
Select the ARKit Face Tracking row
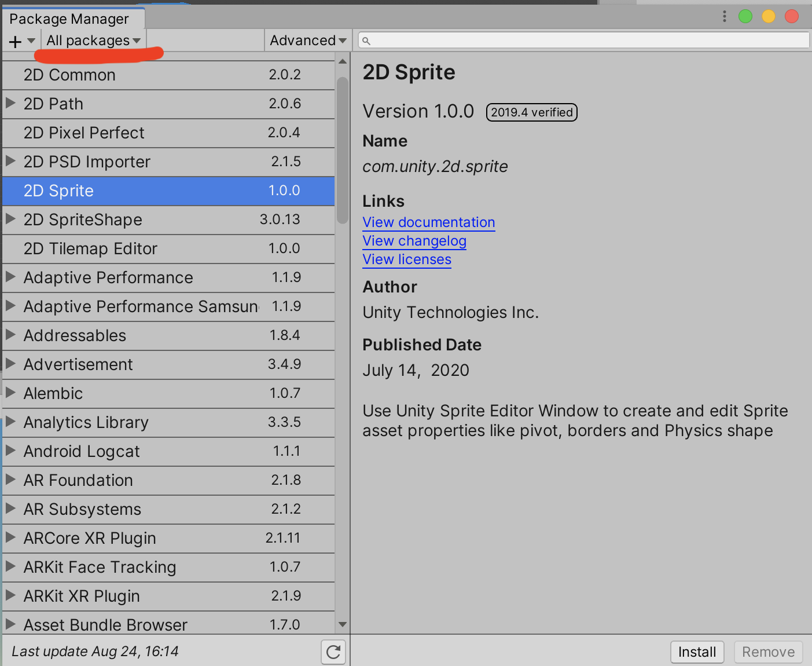click(168, 568)
